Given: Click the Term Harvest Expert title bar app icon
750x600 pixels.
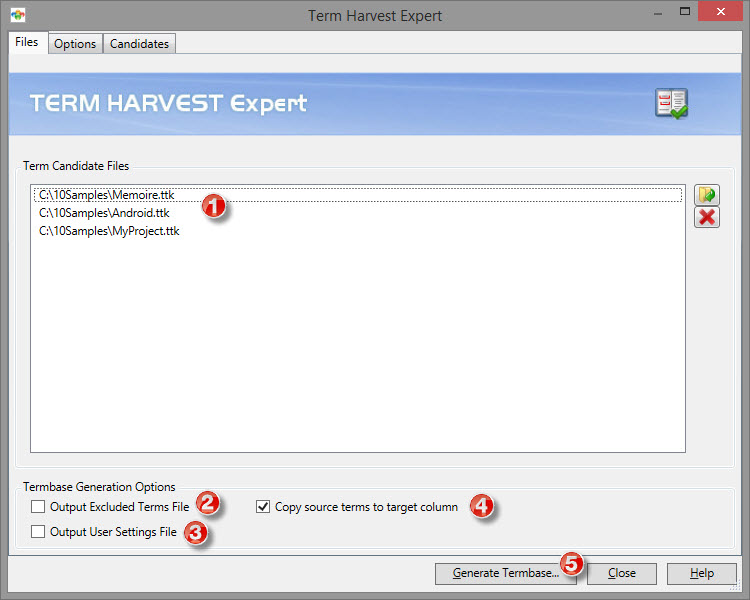Looking at the screenshot, I should [x=18, y=15].
